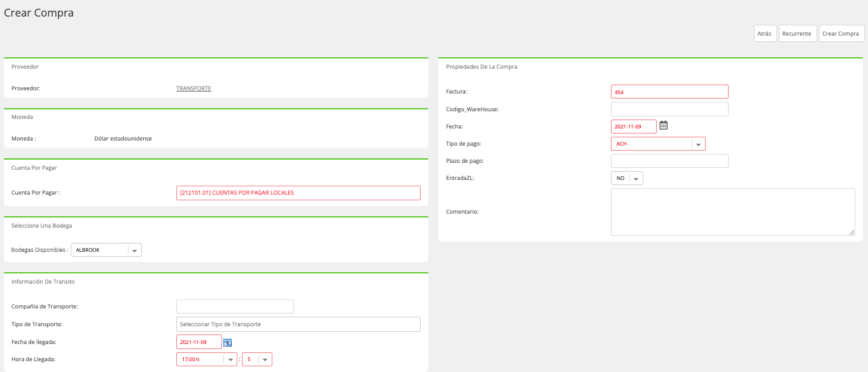868x372 pixels.
Task: Click the 'Comentario:' label
Action: [x=463, y=212]
